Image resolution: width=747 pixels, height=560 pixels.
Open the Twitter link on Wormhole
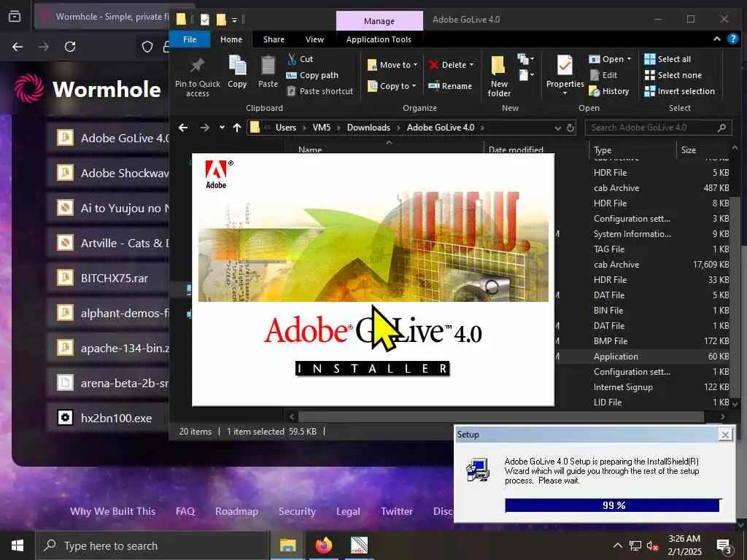tap(397, 511)
